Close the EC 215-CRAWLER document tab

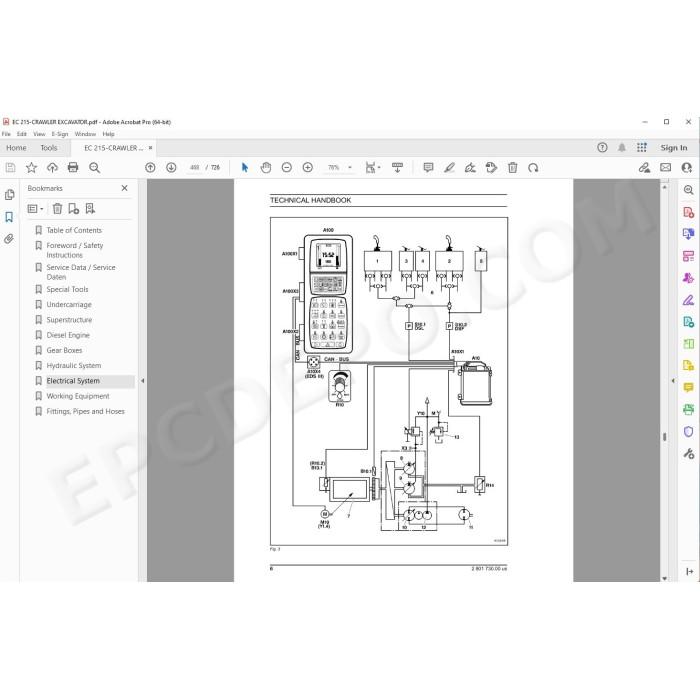[150, 148]
